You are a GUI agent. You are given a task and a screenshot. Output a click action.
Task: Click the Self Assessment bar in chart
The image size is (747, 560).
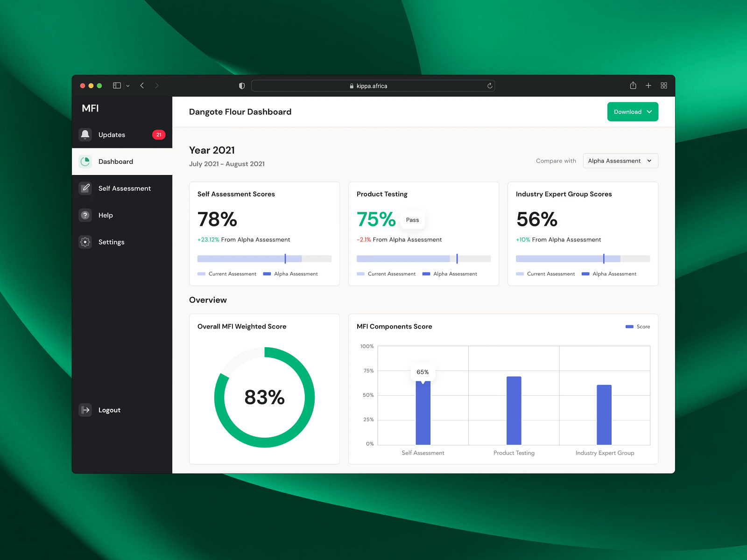(x=423, y=413)
